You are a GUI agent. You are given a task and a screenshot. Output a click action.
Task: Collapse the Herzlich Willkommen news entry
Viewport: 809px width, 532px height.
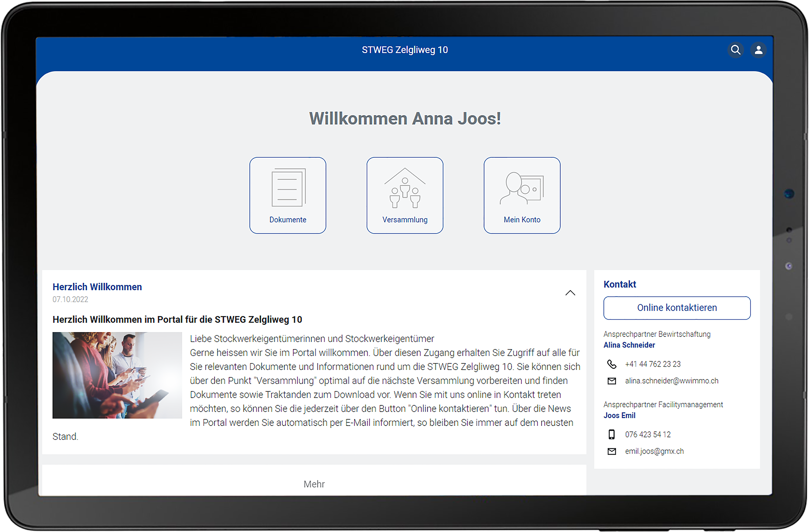tap(570, 293)
